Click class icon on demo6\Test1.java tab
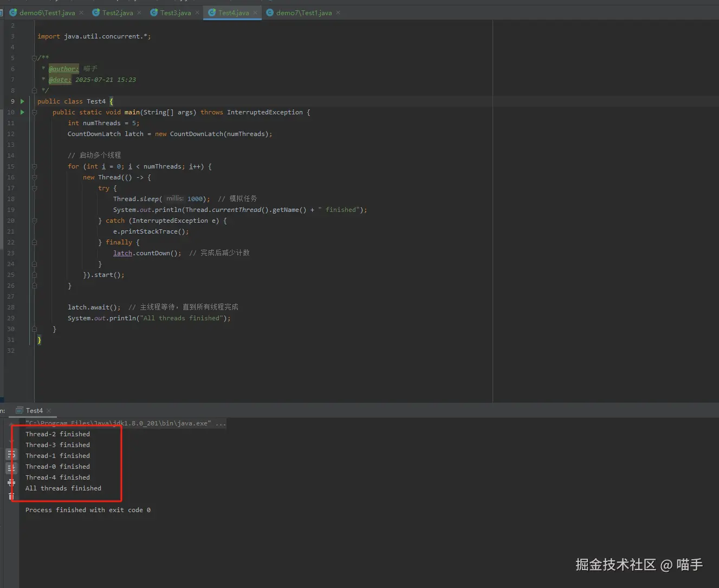 pos(14,12)
